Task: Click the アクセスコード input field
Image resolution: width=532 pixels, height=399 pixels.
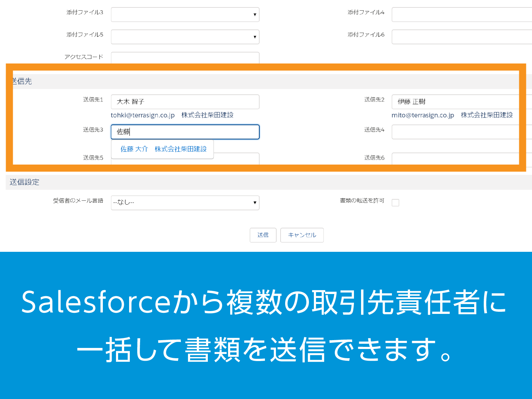Action: pyautogui.click(x=185, y=58)
